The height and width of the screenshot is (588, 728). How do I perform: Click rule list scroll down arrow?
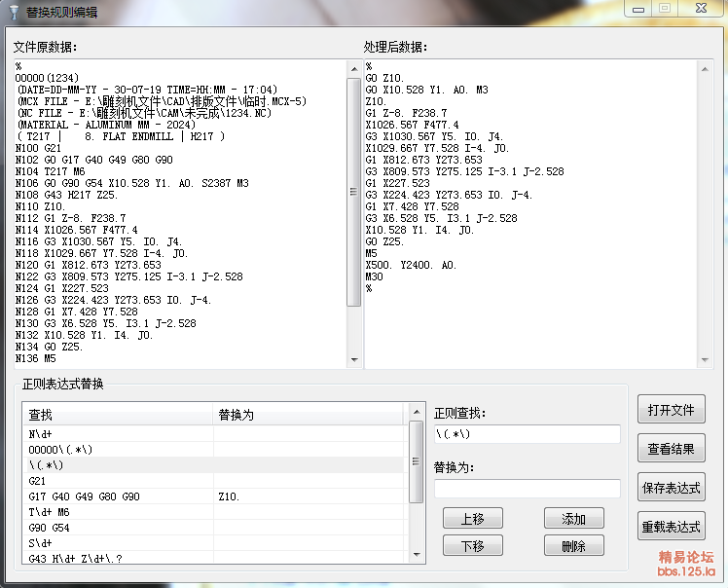point(417,555)
